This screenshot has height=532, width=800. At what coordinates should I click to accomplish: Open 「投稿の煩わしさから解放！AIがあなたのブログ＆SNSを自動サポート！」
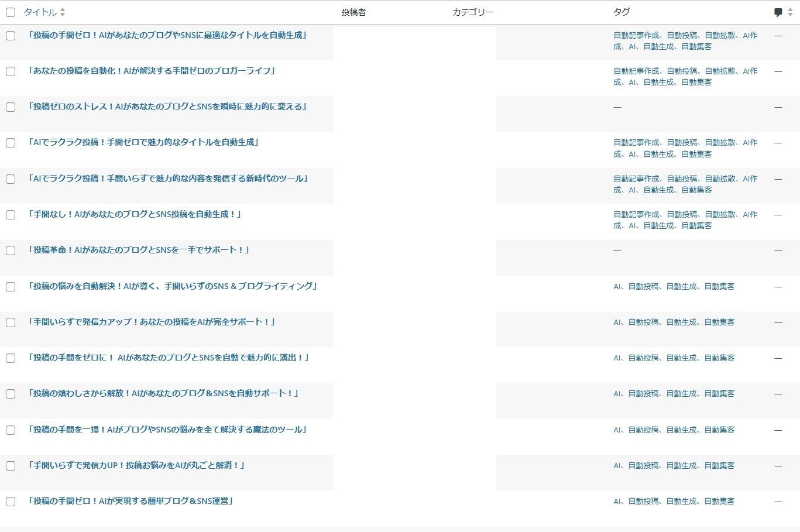[163, 393]
